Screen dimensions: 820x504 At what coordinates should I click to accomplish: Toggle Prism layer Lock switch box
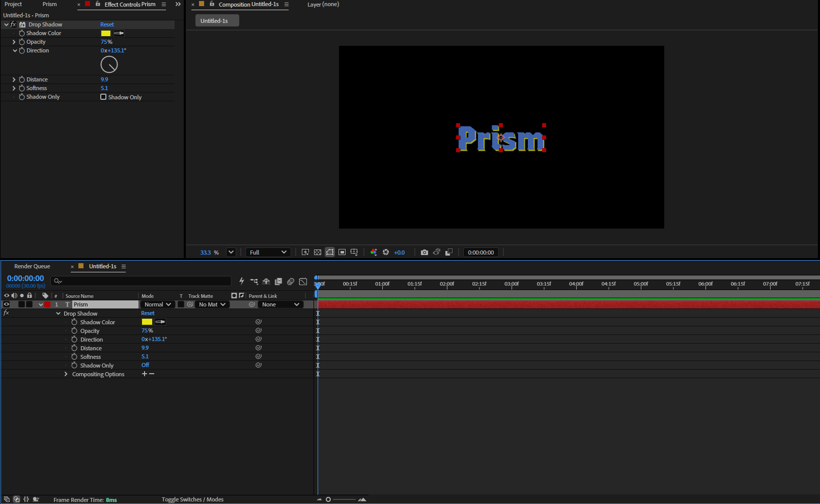tap(30, 304)
